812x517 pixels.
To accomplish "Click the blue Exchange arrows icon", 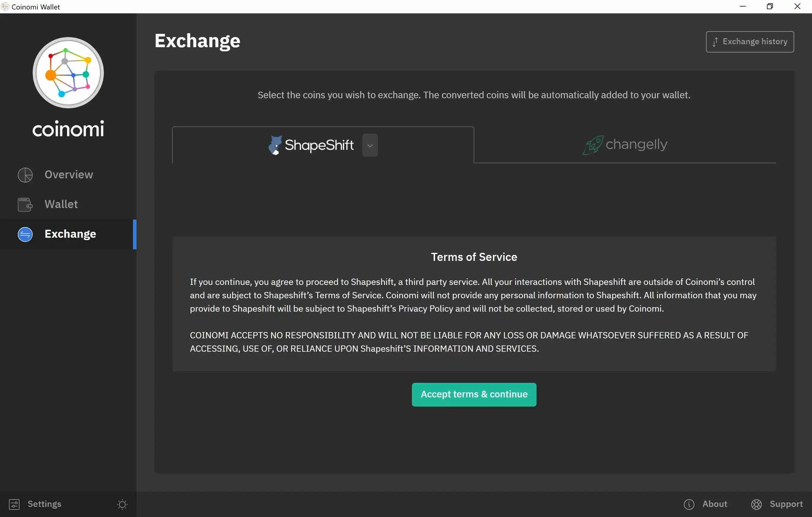I will [25, 234].
